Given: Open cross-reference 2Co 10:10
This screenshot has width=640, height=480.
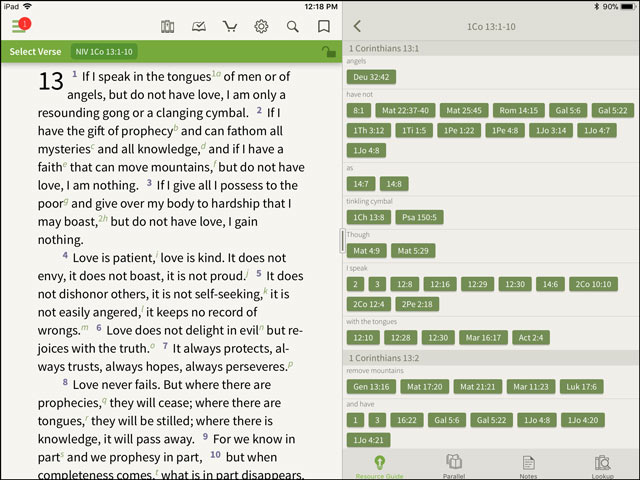Looking at the screenshot, I should (x=593, y=284).
